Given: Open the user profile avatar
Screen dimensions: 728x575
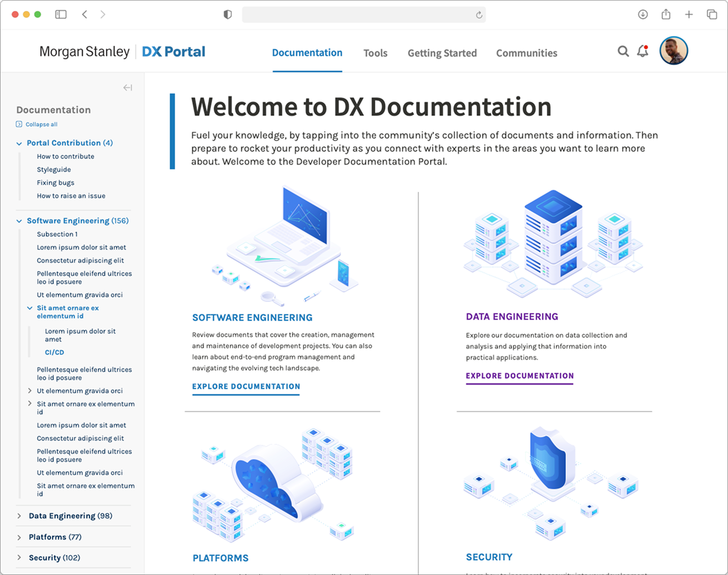Looking at the screenshot, I should tap(674, 51).
